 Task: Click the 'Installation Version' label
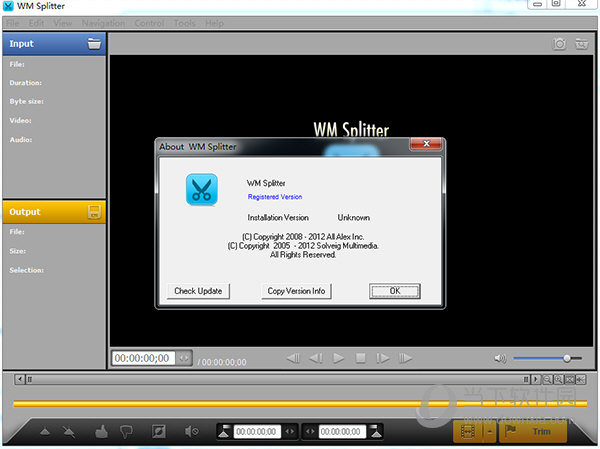[x=278, y=217]
